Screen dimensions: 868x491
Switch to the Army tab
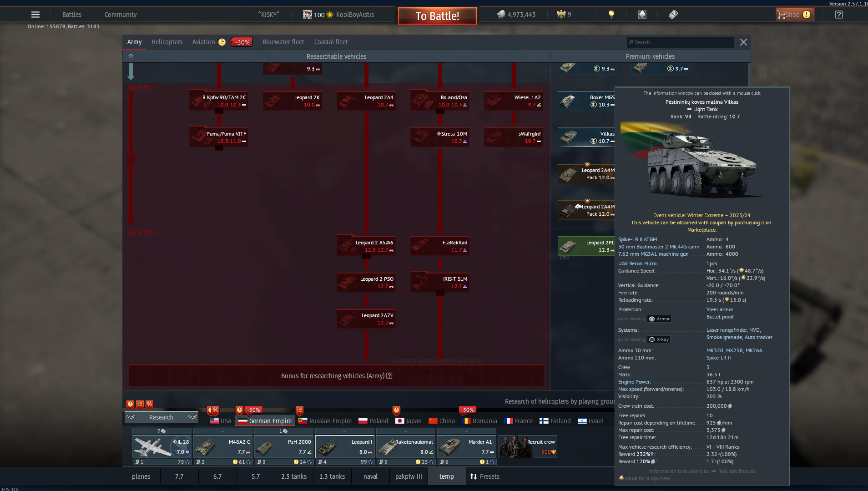[x=134, y=42]
